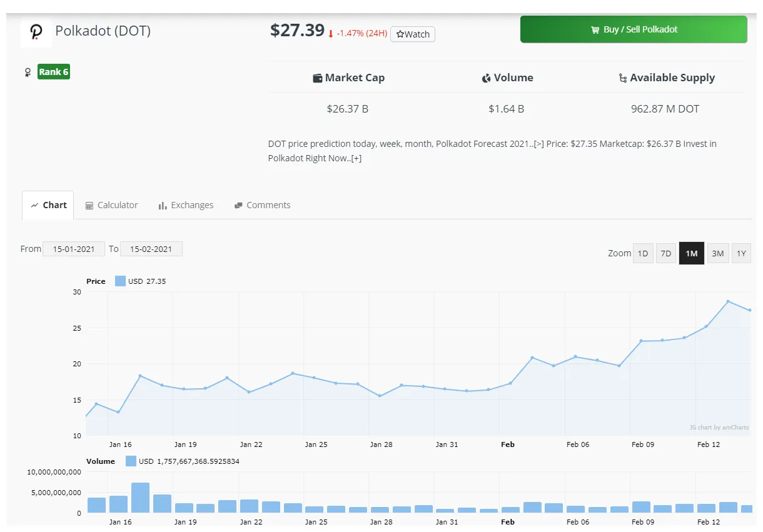This screenshot has height=532, width=763.
Task: Click the blue Price legend swatch
Action: tap(120, 281)
